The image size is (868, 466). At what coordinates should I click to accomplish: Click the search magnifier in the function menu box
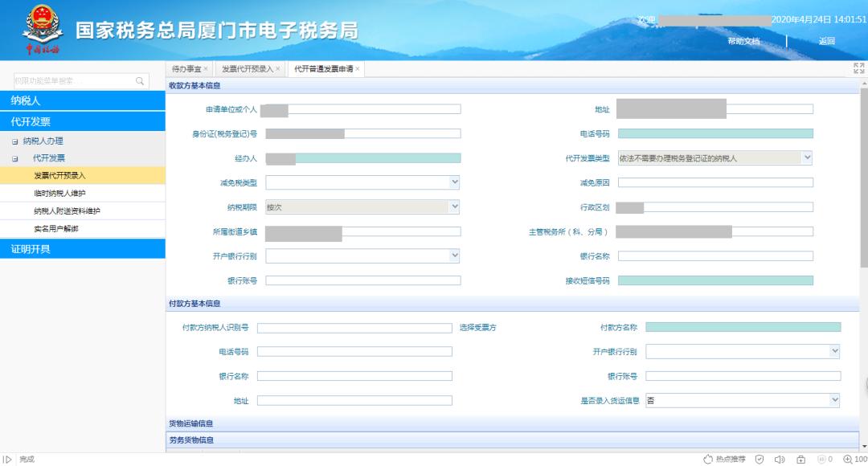click(x=138, y=80)
